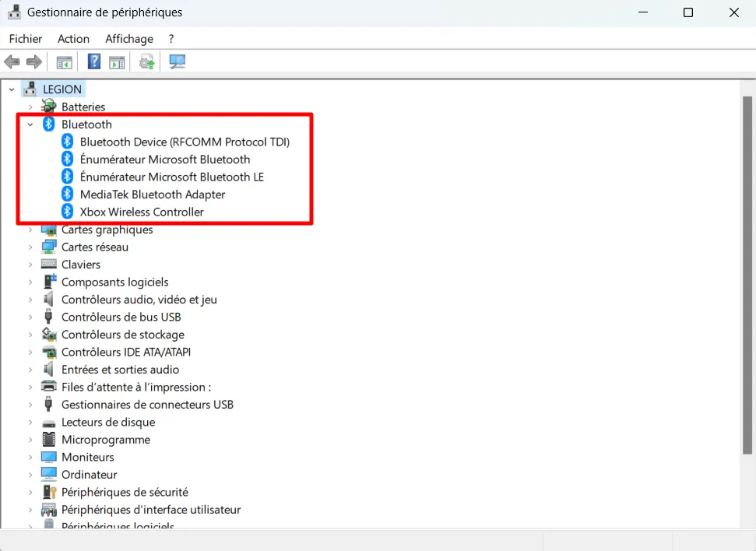Expand Contrôleurs audio, vidéo et jeu
Viewport: 756px width, 551px height.
click(30, 300)
